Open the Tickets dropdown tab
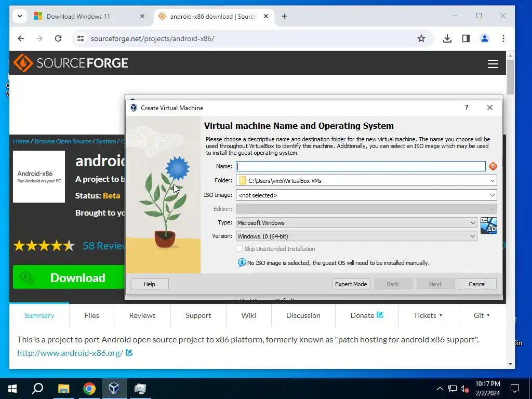The height and width of the screenshot is (399, 532). 429,315
